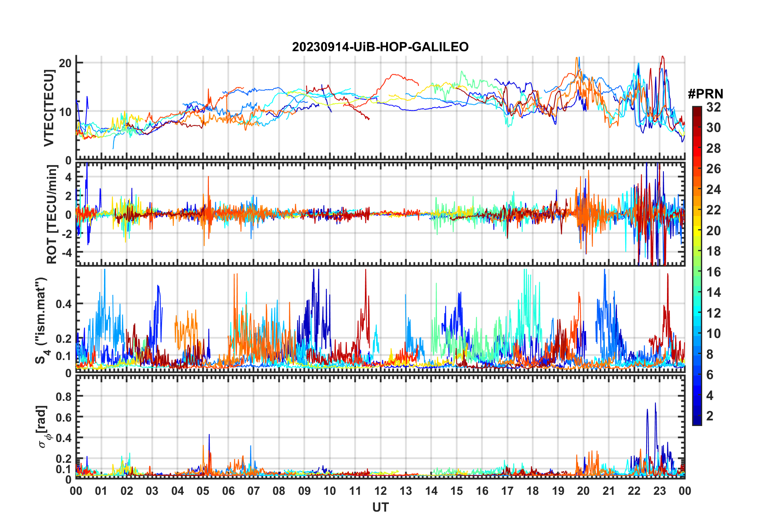Click the VTEC[TECU] y-axis label
The width and height of the screenshot is (761, 532).
[x=49, y=108]
